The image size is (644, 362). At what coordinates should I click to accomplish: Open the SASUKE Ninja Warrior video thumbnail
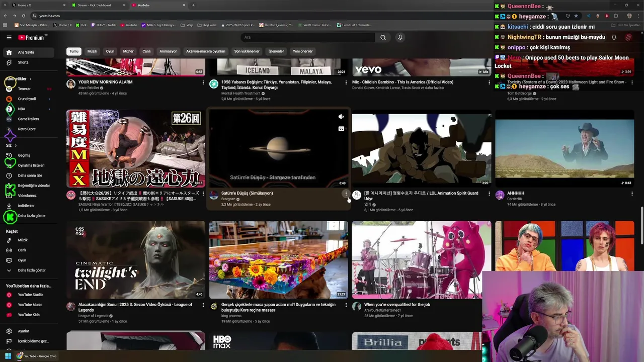136,149
